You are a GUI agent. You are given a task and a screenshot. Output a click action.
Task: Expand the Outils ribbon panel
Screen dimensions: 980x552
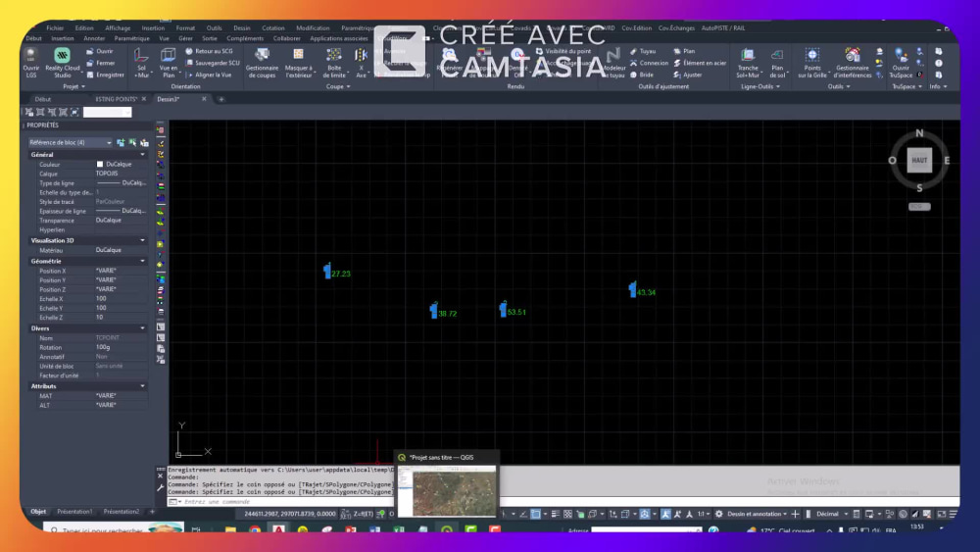pyautogui.click(x=839, y=87)
